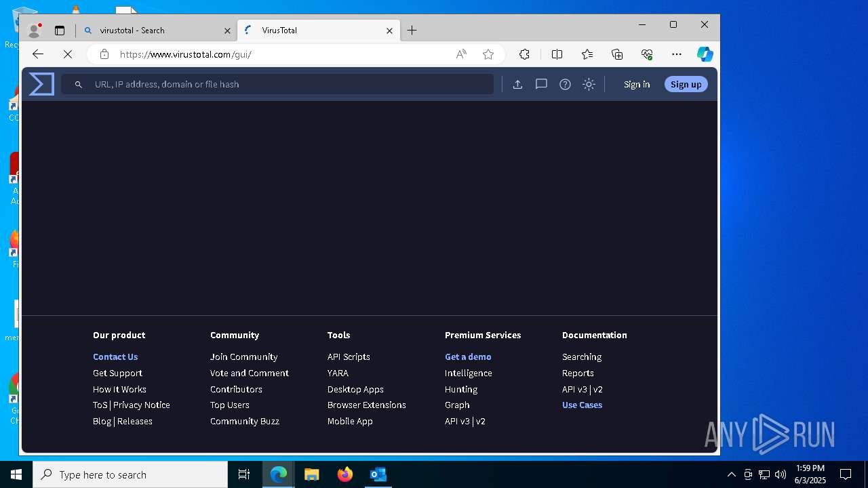
Task: Open Settings and more ellipsis menu
Action: pyautogui.click(x=677, y=54)
